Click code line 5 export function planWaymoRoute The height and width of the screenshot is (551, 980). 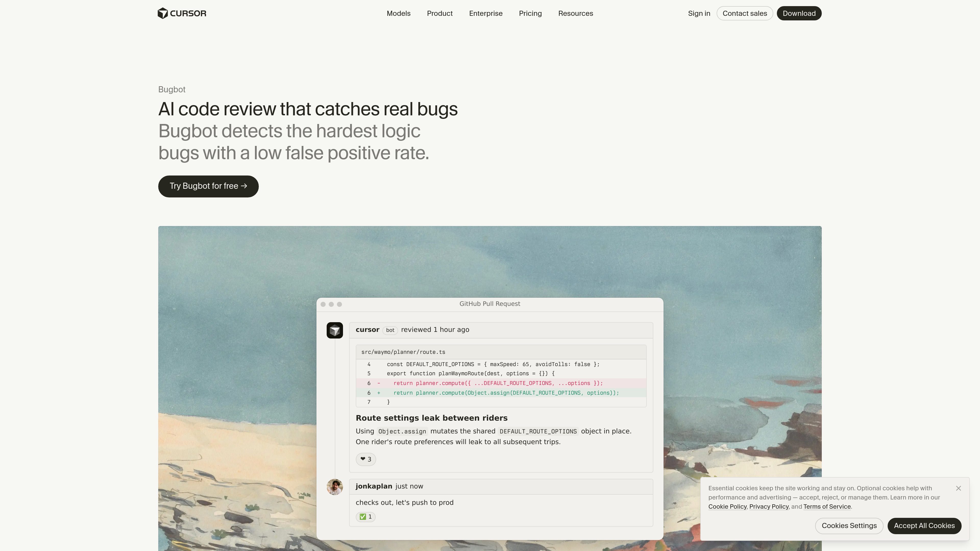click(501, 374)
